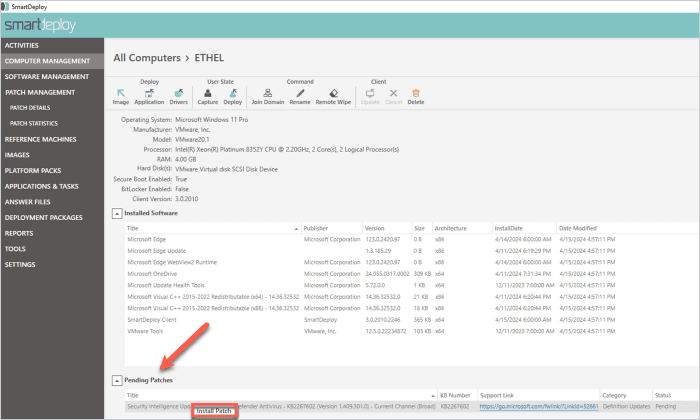This screenshot has width=700, height=420.
Task: Click the KB2267602 cell
Action: coord(454,407)
